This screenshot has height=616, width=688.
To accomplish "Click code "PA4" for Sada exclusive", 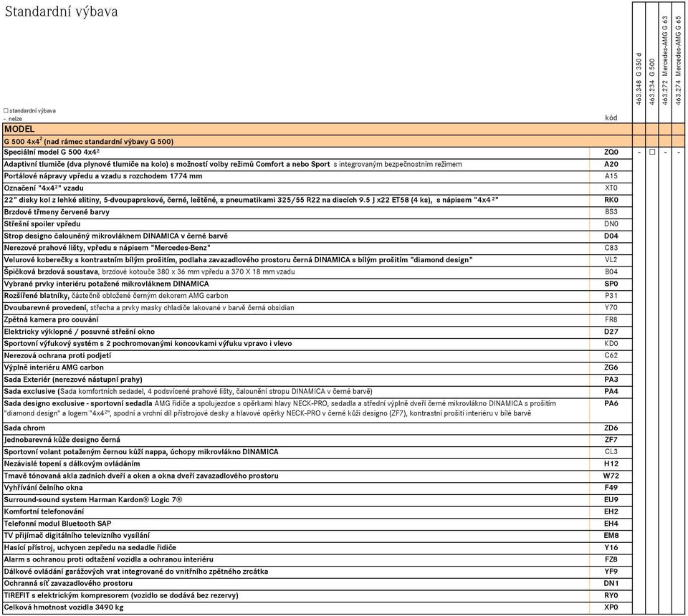I will tap(611, 392).
